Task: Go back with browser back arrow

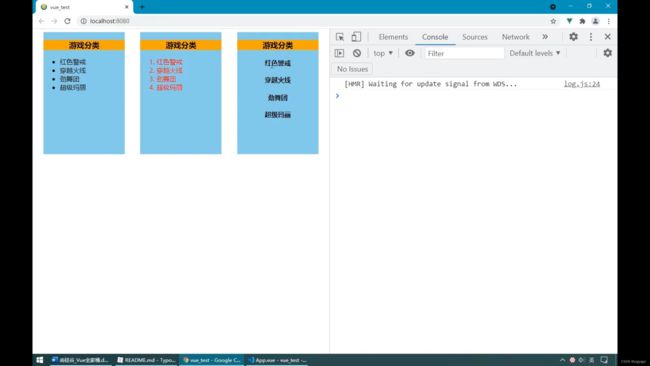Action: 41,21
